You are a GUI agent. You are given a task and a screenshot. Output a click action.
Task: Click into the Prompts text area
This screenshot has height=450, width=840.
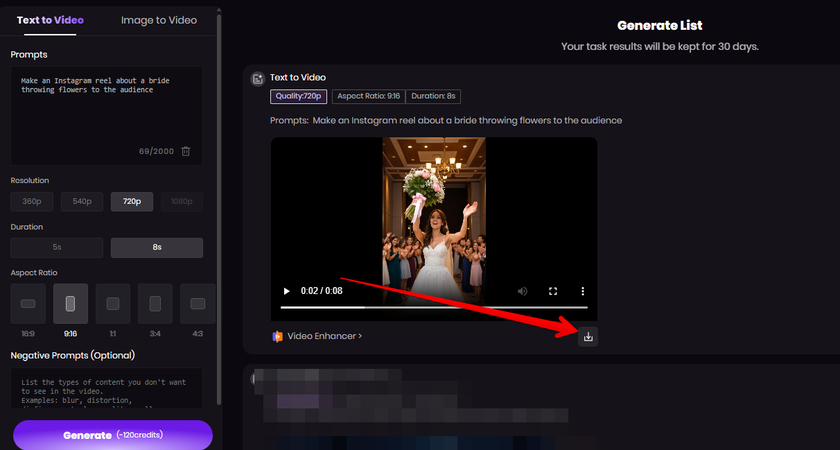click(107, 115)
